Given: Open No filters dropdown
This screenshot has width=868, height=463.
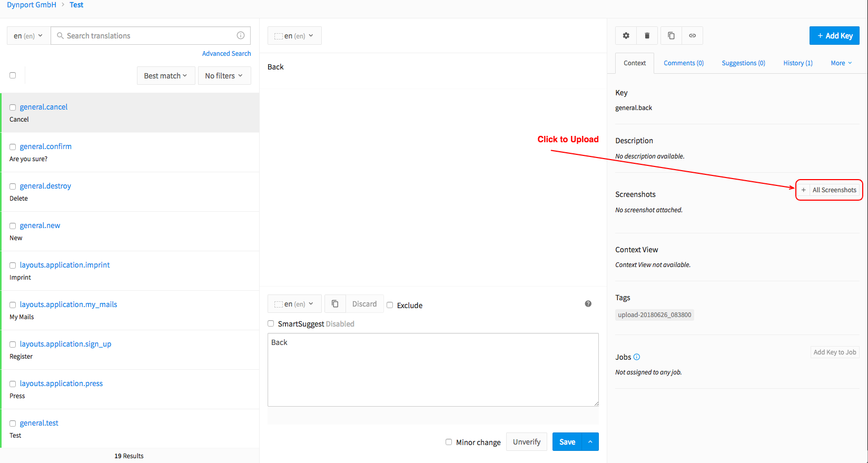Looking at the screenshot, I should pyautogui.click(x=224, y=75).
